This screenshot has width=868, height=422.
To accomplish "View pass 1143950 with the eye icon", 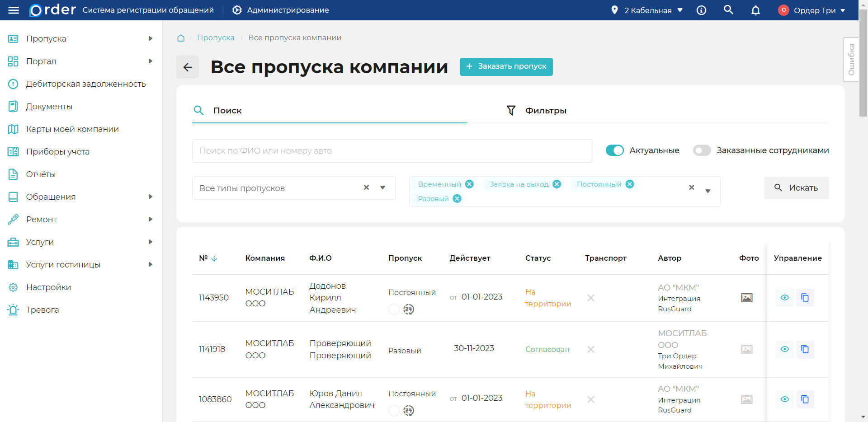I will 785,297.
